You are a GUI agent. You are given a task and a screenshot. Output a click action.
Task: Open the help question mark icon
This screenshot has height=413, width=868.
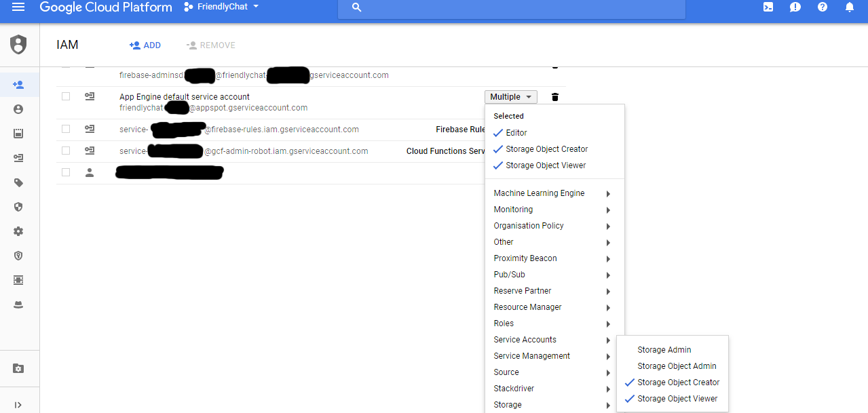click(823, 7)
